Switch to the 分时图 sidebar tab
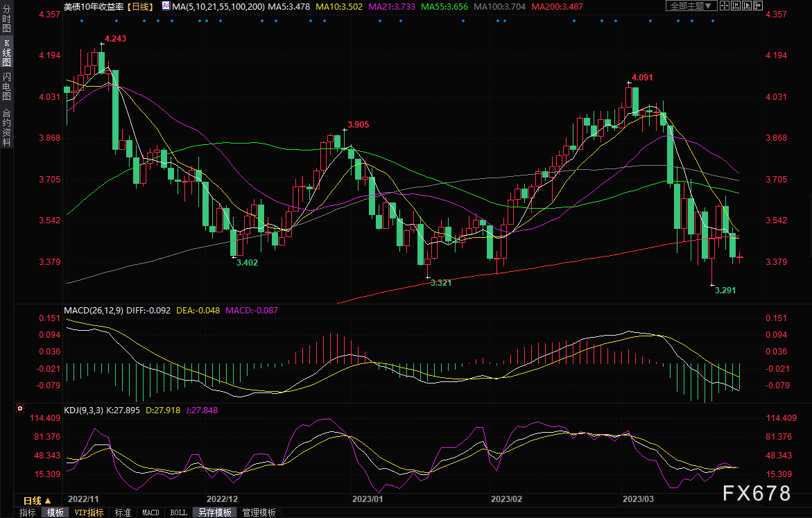 point(7,19)
